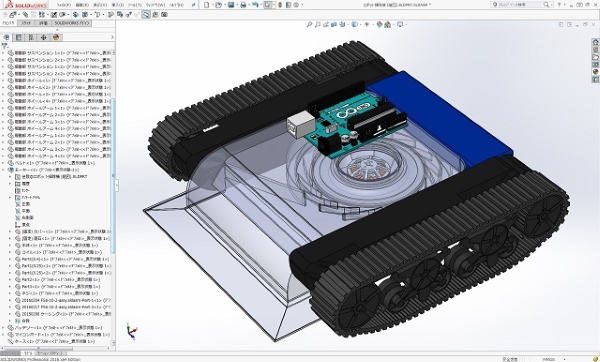Toggle the highlighted selection tool in the assembly toolbar

(146, 15)
